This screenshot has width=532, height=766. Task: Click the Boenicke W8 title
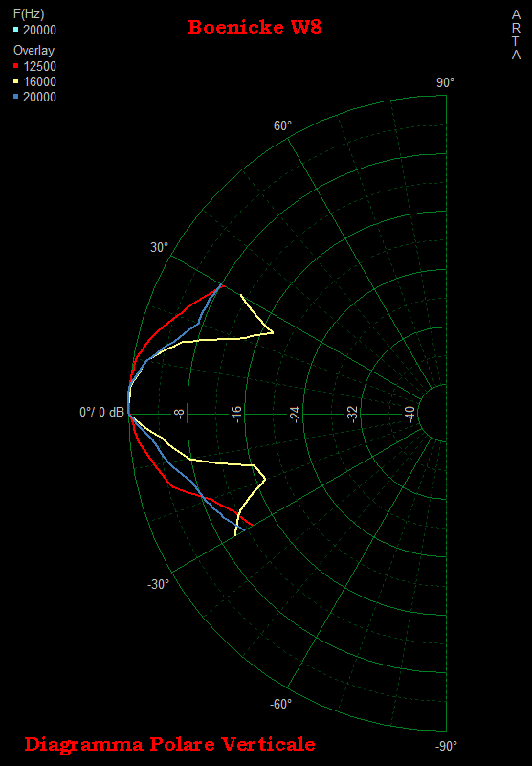(x=255, y=27)
